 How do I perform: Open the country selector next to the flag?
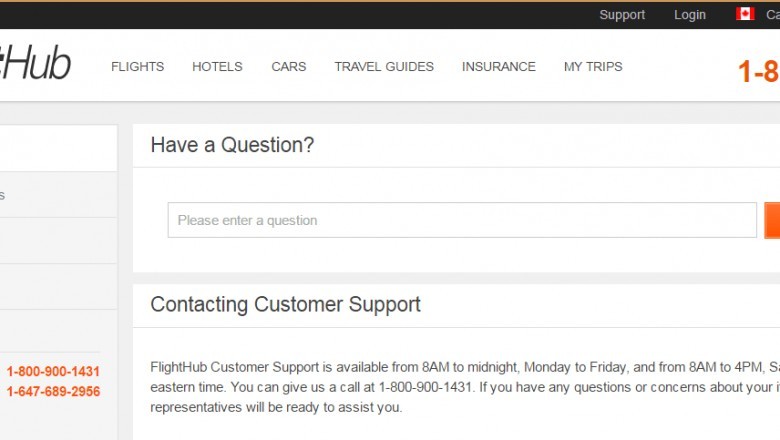click(770, 15)
